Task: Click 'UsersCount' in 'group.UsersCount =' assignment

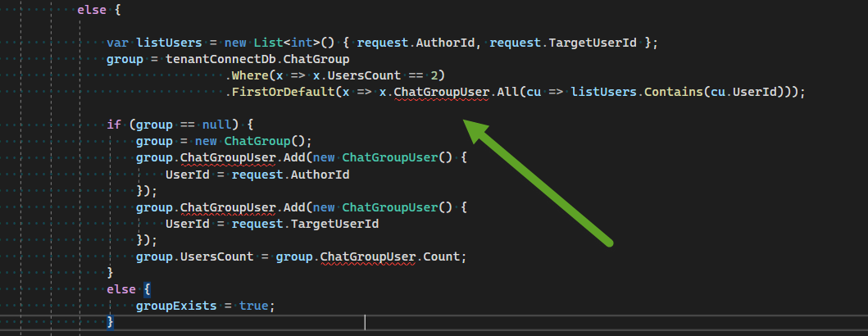Action: (216, 257)
